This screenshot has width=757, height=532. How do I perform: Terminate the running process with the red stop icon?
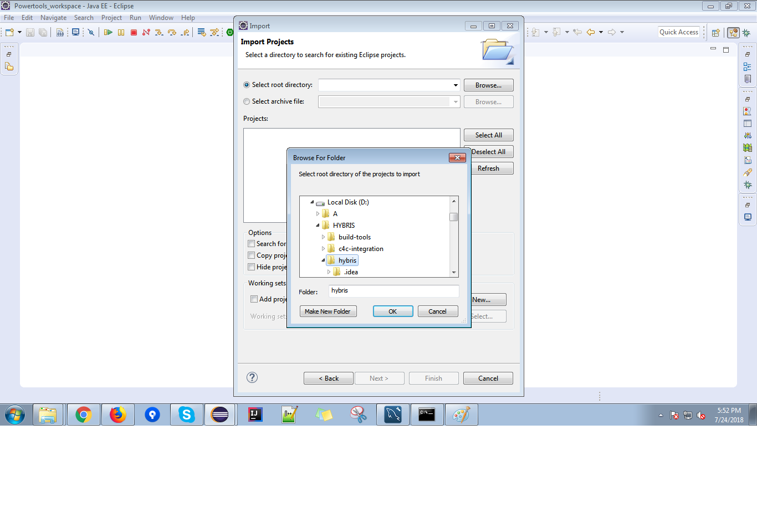[x=133, y=32]
